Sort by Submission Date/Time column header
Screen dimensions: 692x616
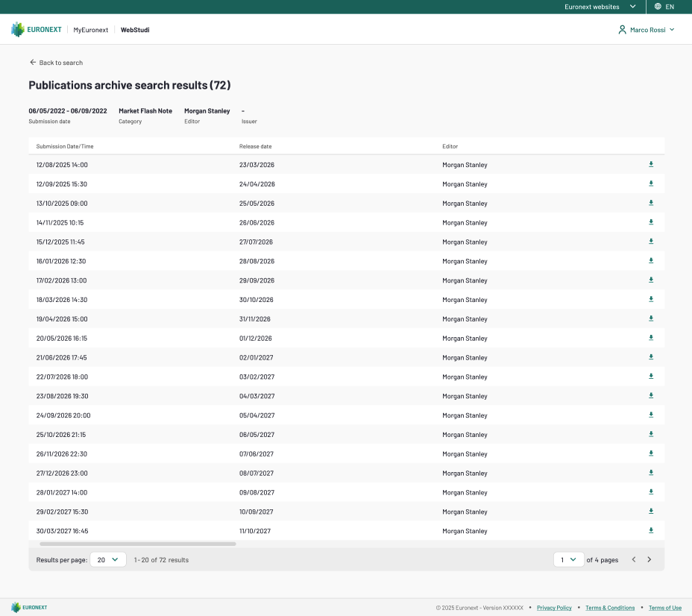coord(65,146)
